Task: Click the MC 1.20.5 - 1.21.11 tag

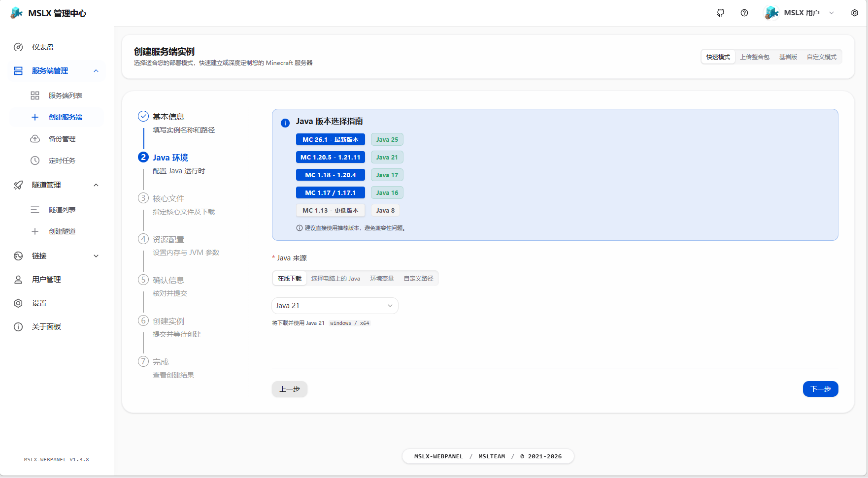Action: tap(331, 158)
